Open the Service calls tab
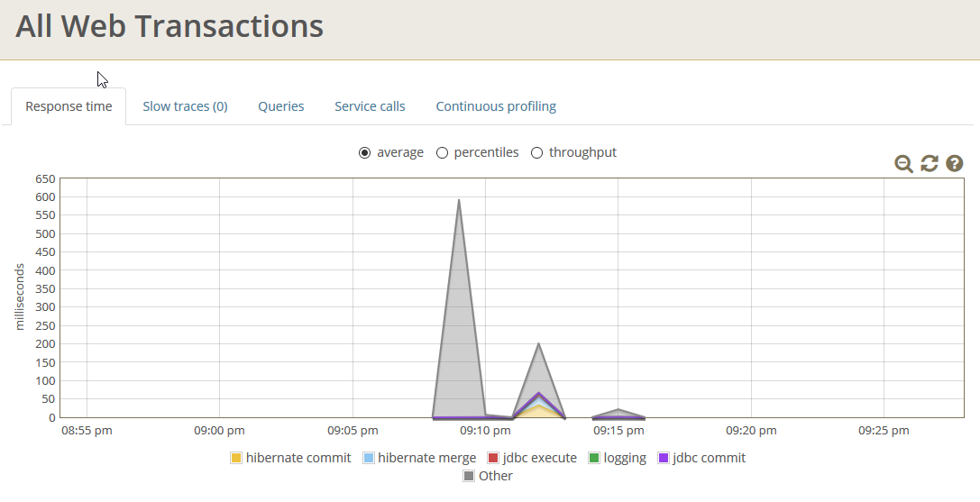This screenshot has height=502, width=980. click(x=370, y=106)
